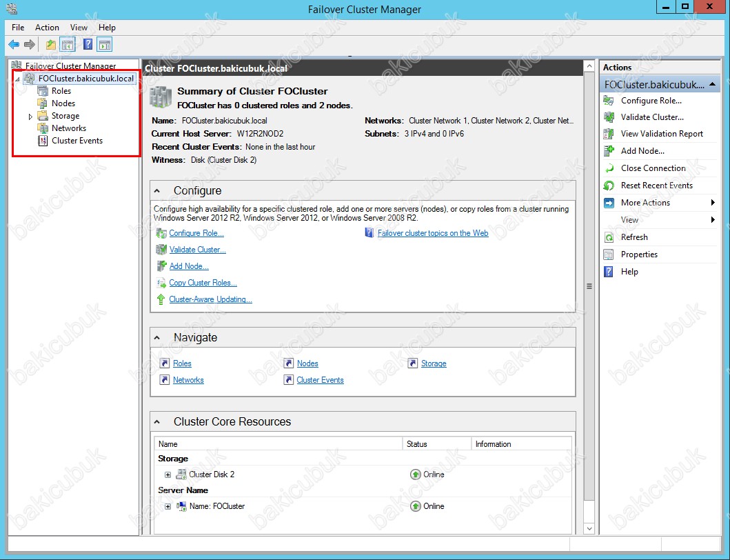
Task: Click the green Online status icon for Cluster Disk 2
Action: coord(415,474)
